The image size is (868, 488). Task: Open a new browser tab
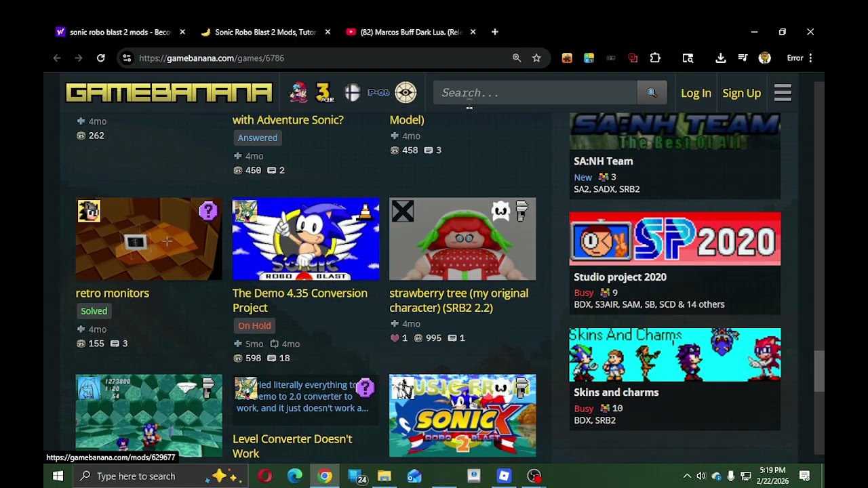tap(495, 32)
